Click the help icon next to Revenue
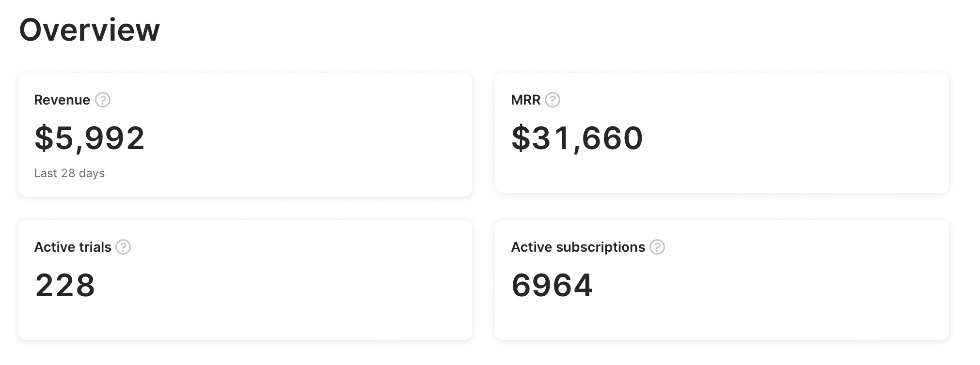The height and width of the screenshot is (365, 980). tap(103, 100)
